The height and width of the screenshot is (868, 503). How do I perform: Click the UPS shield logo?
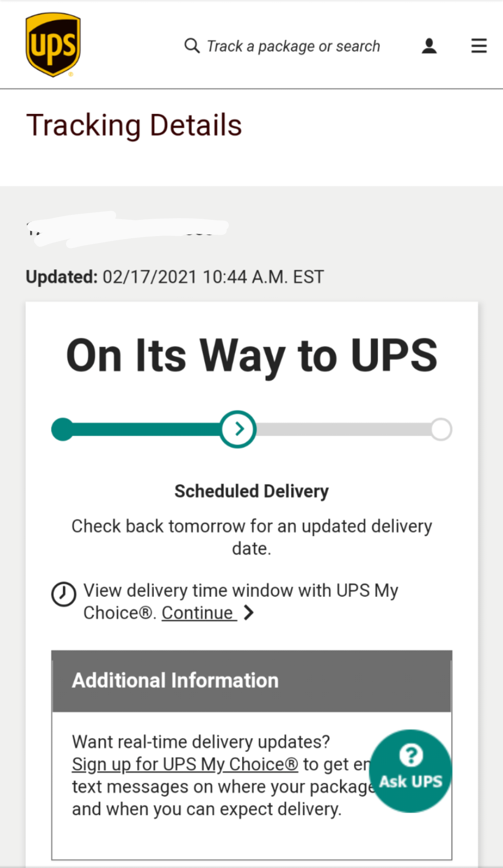pos(53,45)
